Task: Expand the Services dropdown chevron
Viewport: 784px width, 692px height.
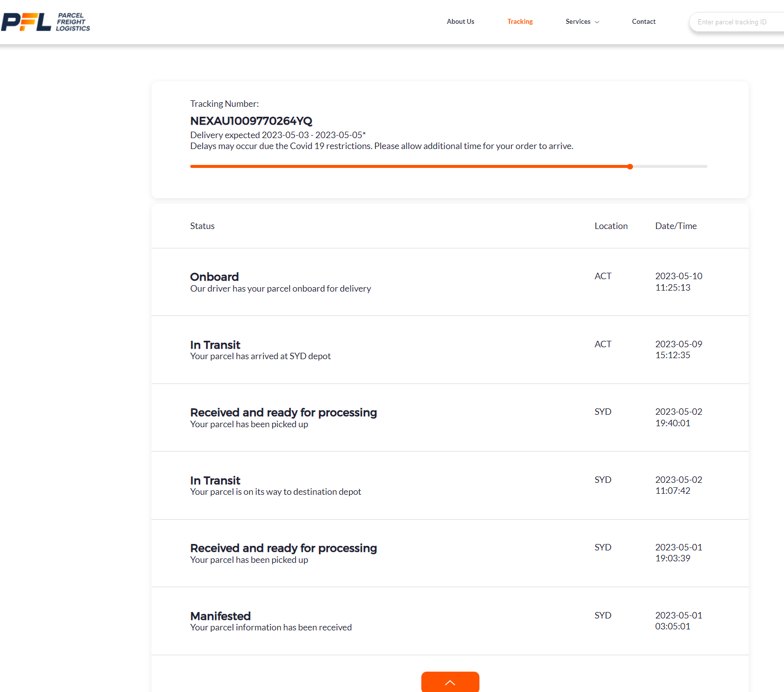Action: (x=597, y=22)
